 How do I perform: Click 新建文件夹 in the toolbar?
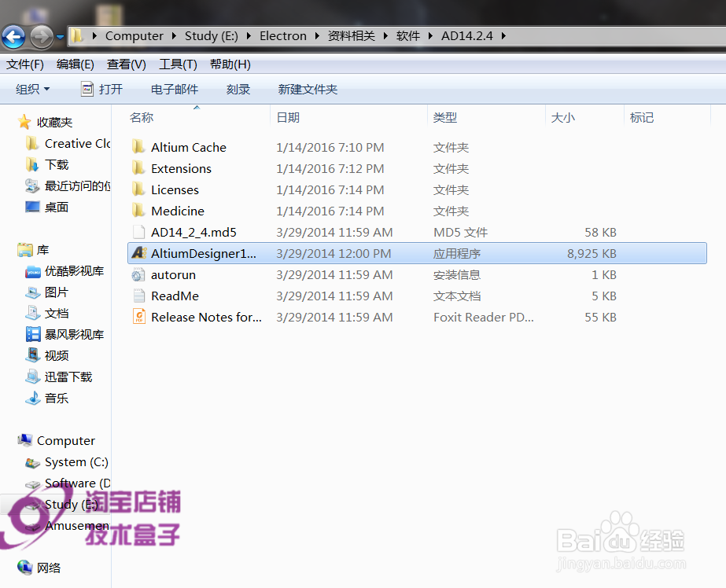308,89
